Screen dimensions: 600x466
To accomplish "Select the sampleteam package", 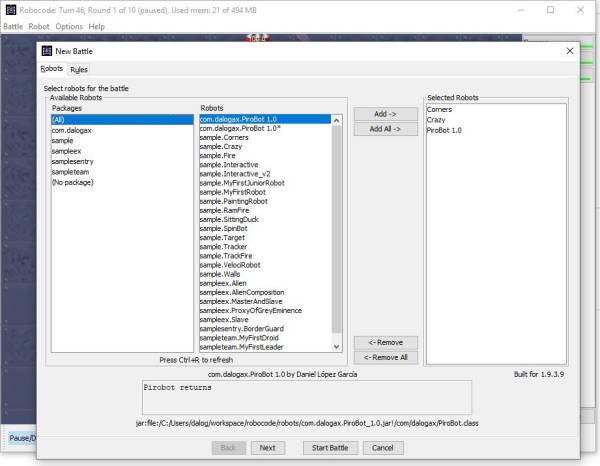I will tap(70, 172).
